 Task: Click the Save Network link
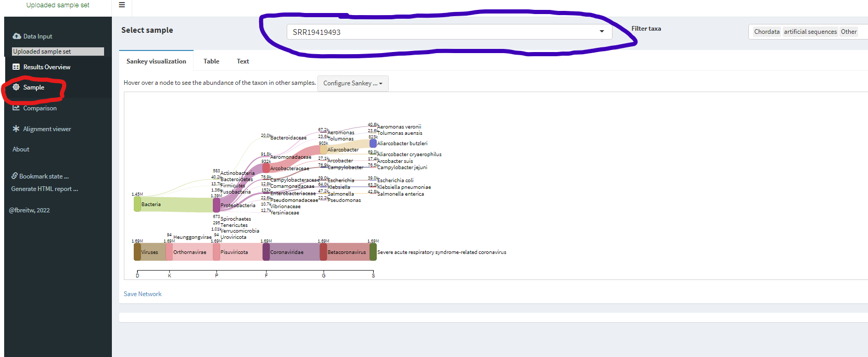coord(143,294)
